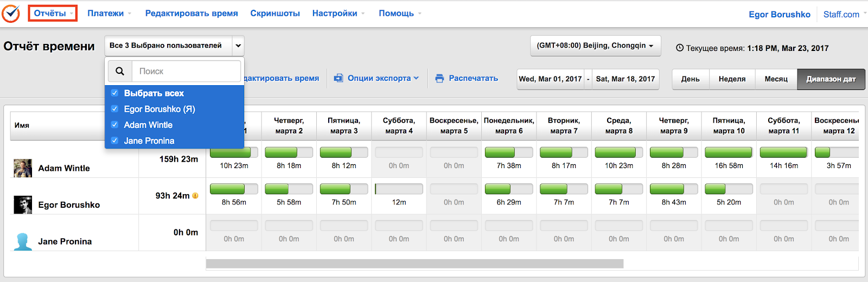Click the "Поиск" user search field

pos(186,71)
